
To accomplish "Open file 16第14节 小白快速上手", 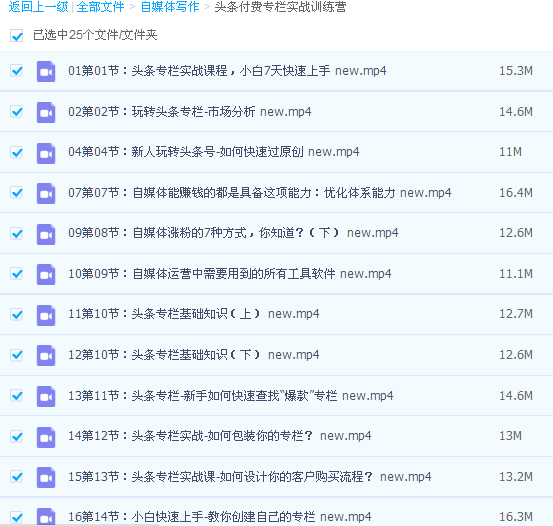I will 220,517.
